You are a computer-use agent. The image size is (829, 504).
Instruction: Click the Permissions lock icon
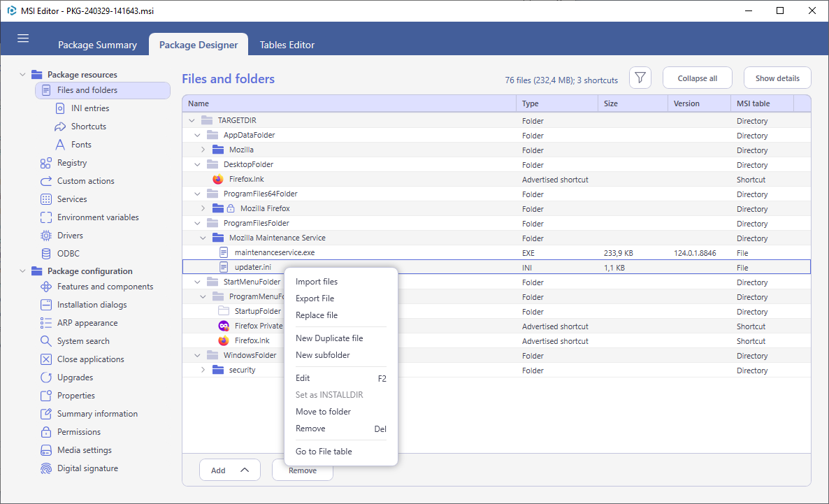pos(46,432)
